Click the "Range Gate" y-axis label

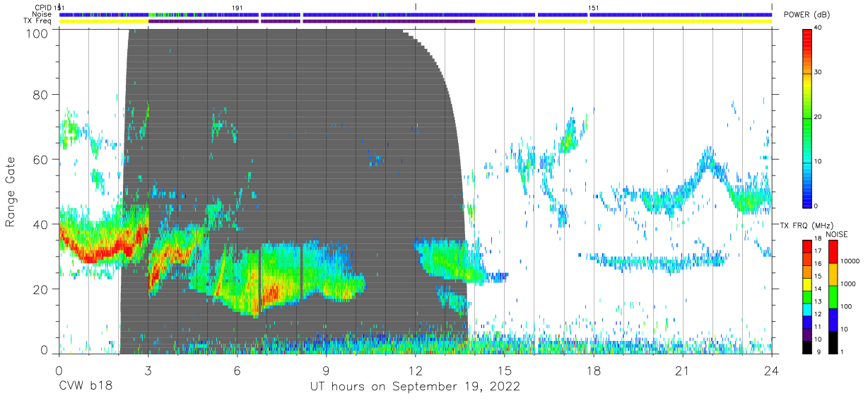pos(10,193)
